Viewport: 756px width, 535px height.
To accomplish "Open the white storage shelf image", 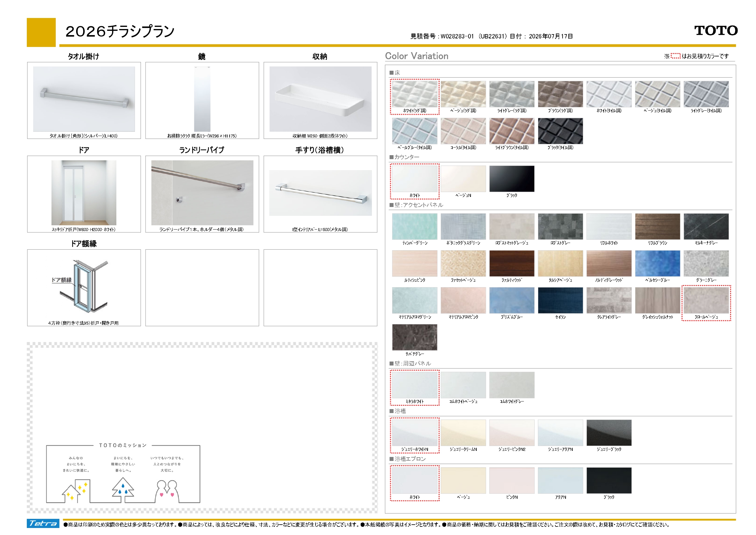I will point(320,99).
